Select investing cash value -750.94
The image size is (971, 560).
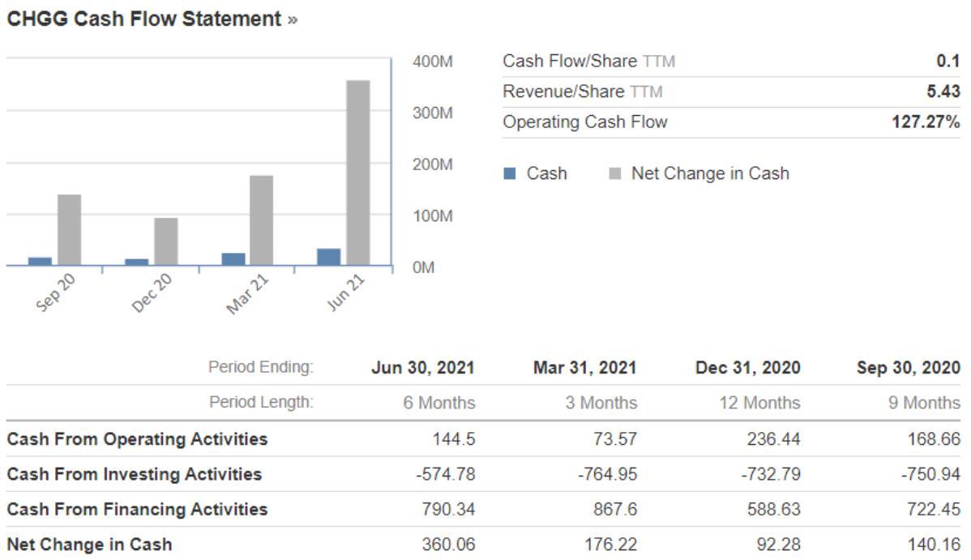(x=930, y=475)
